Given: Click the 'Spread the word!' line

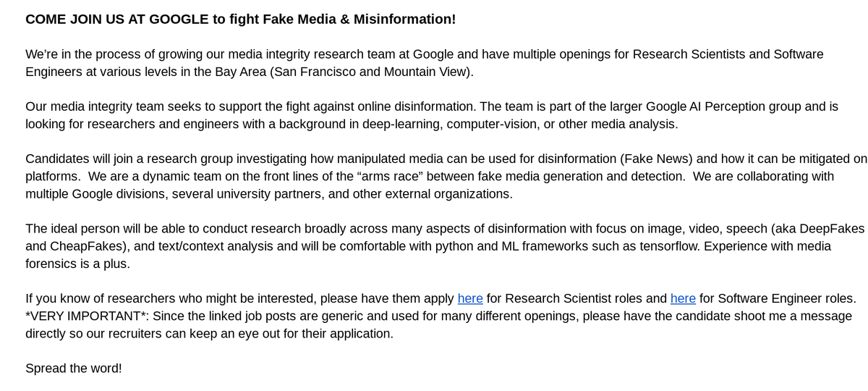Looking at the screenshot, I should 74,368.
